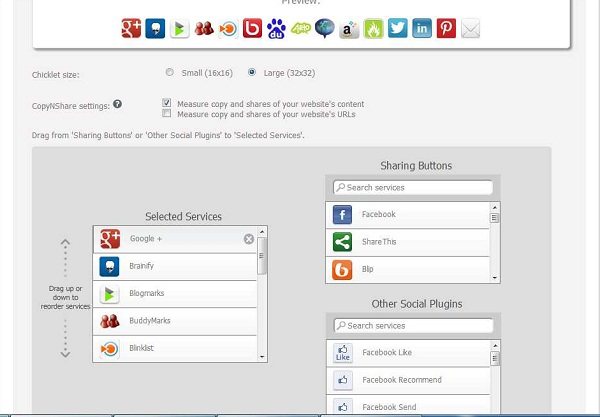Click the 'Facebook' label in Sharing Buttons
The image size is (600, 417).
378,214
